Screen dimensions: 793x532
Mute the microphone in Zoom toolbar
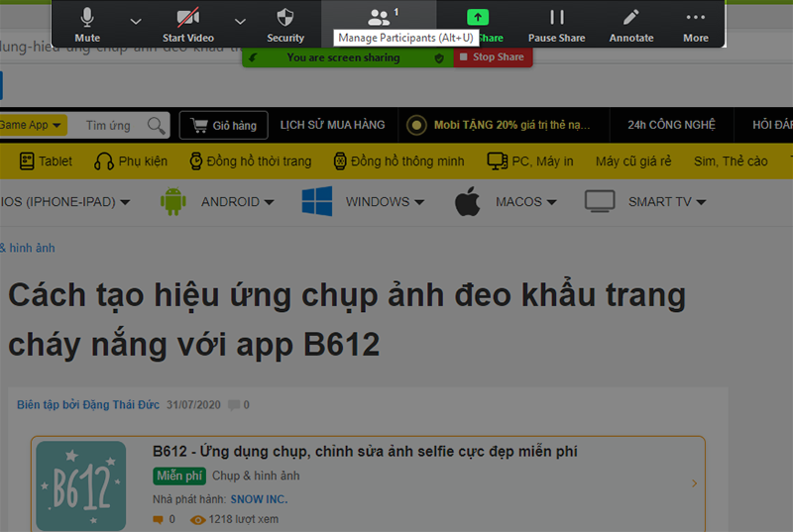(87, 24)
